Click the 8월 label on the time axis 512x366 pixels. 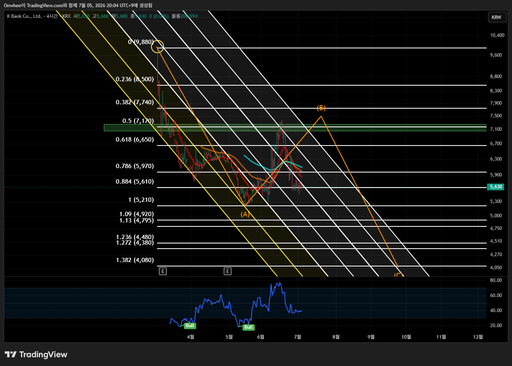[336, 337]
